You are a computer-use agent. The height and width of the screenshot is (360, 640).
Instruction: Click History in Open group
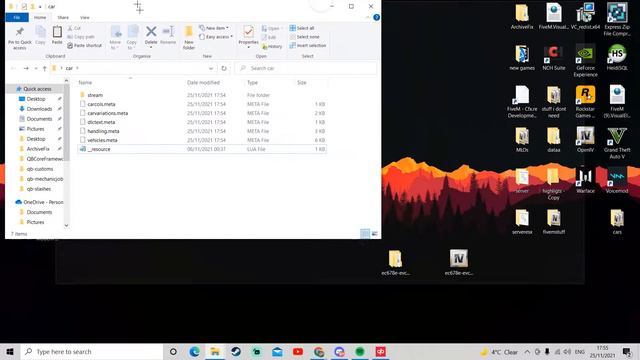pyautogui.click(x=272, y=47)
